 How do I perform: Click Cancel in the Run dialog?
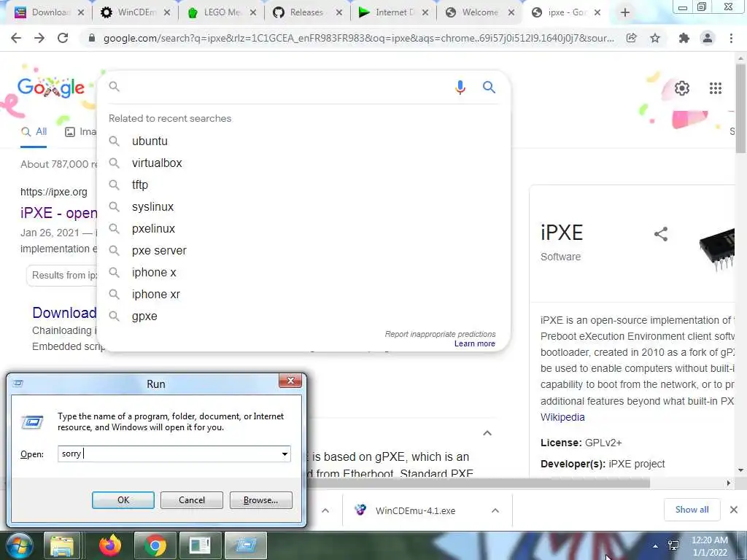tap(192, 500)
